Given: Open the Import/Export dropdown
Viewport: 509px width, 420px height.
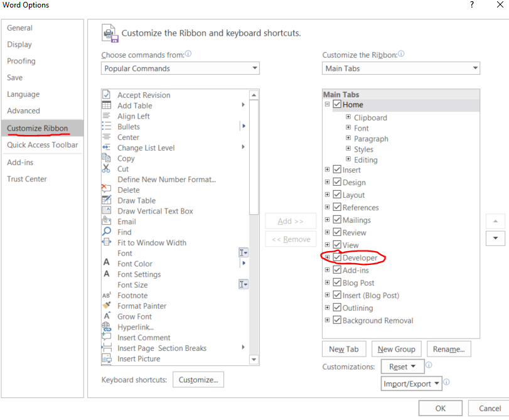Looking at the screenshot, I should click(411, 384).
